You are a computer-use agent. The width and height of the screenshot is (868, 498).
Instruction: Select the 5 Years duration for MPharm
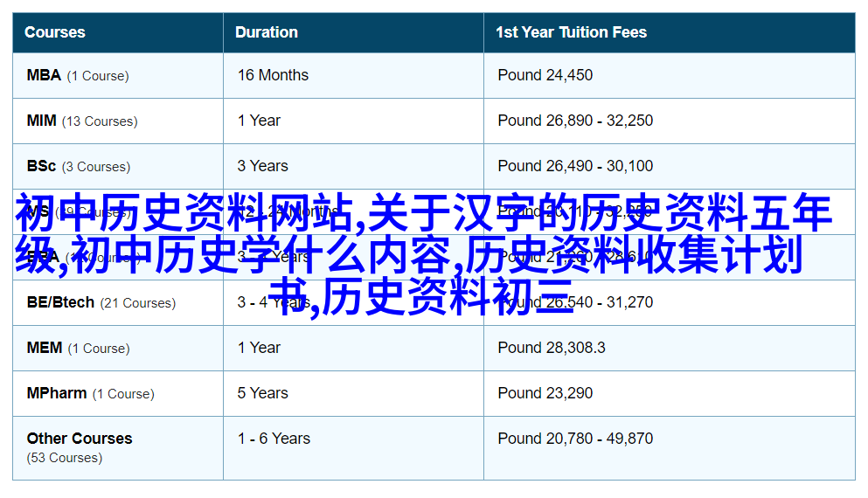[262, 393]
